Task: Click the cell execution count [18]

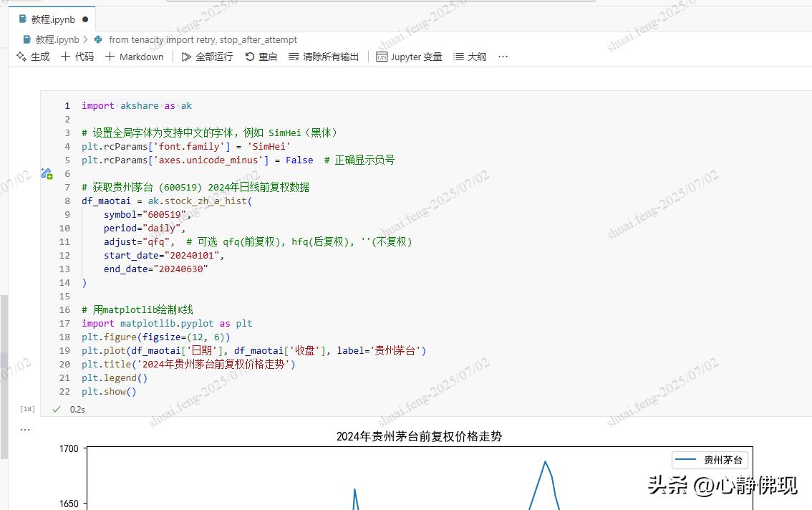Action: pyautogui.click(x=27, y=409)
